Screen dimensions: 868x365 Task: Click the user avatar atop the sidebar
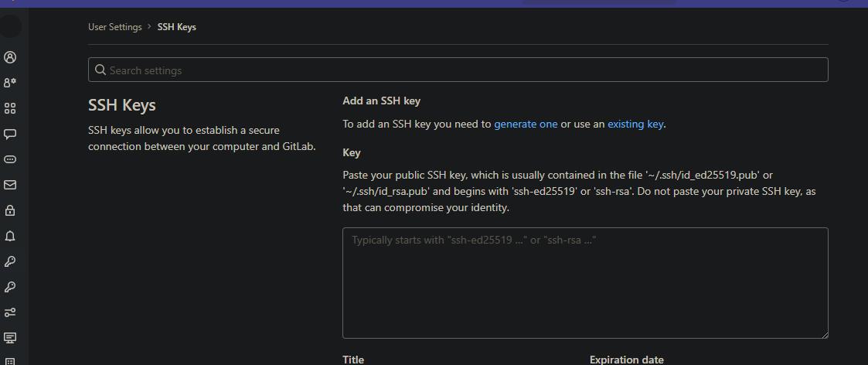coord(10,26)
